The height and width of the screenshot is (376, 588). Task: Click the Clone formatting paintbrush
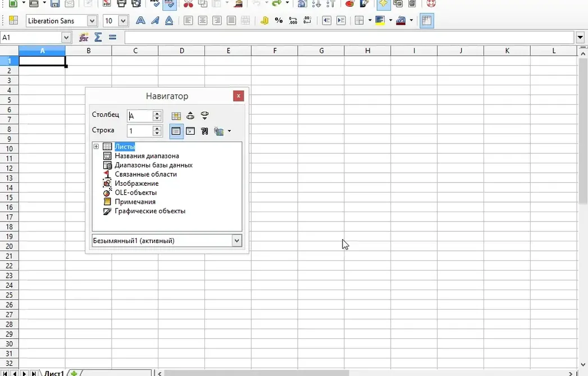(x=238, y=4)
